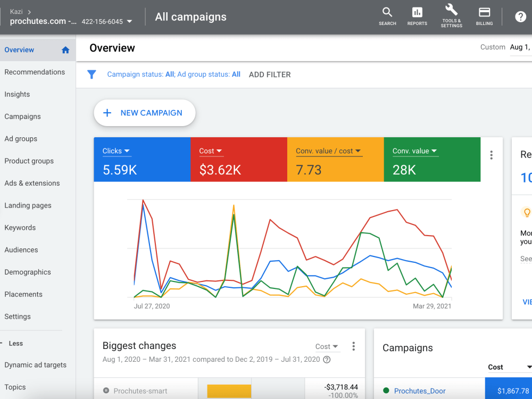Select Overview in the sidebar

tap(38, 50)
